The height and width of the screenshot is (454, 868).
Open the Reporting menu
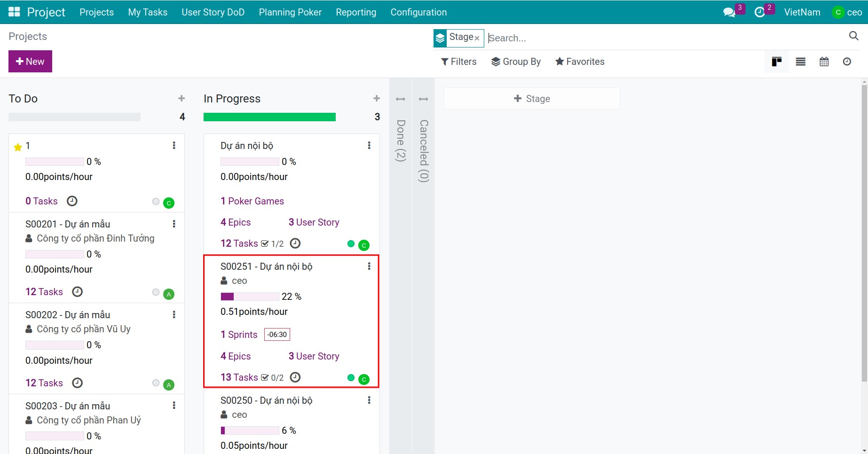point(356,12)
